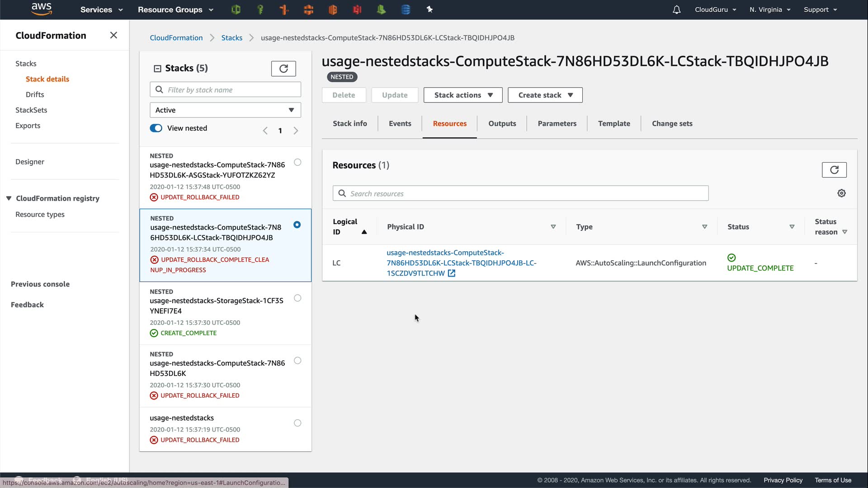The height and width of the screenshot is (488, 868).
Task: Select the ASGStack radio button
Action: coord(297,162)
